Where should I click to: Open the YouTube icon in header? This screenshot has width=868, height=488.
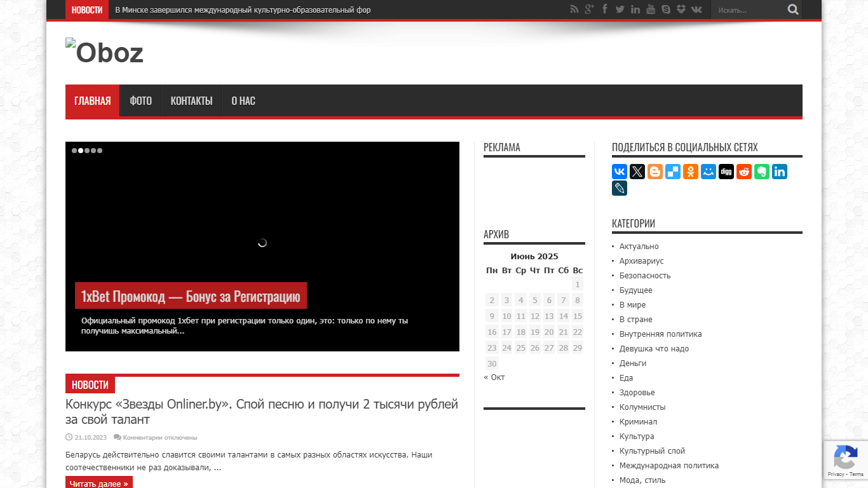pos(651,9)
